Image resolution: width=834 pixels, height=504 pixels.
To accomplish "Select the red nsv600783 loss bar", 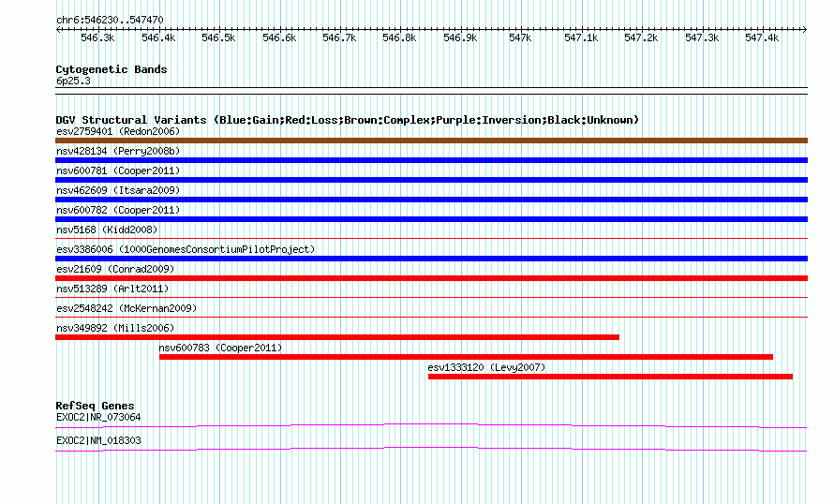I will 466,357.
